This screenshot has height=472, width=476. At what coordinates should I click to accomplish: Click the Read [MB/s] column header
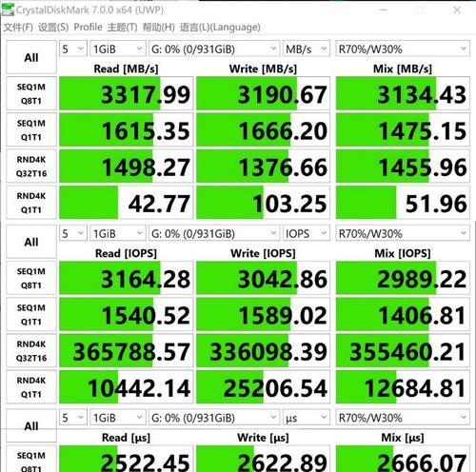(126, 69)
